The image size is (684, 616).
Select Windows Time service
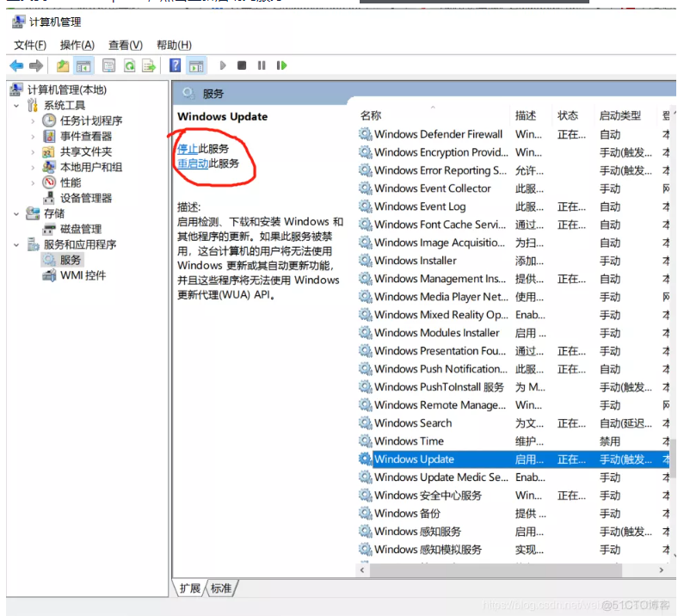[514, 441]
